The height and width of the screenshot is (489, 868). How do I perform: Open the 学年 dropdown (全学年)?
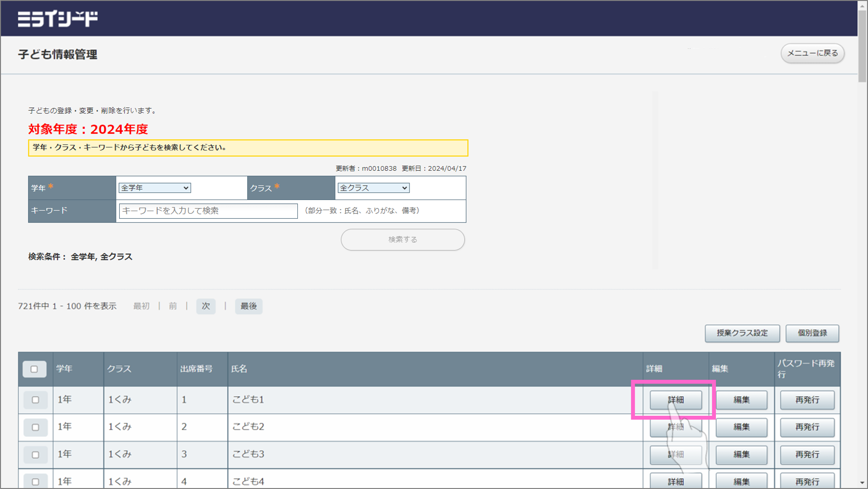coord(154,188)
